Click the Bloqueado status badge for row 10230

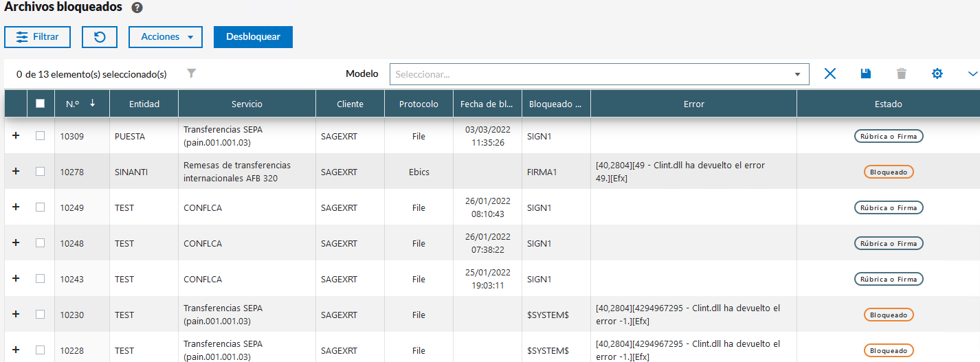click(889, 315)
